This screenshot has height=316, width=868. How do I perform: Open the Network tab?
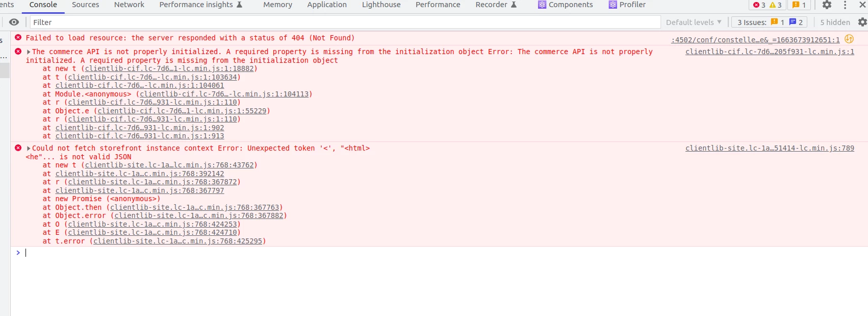click(x=129, y=5)
